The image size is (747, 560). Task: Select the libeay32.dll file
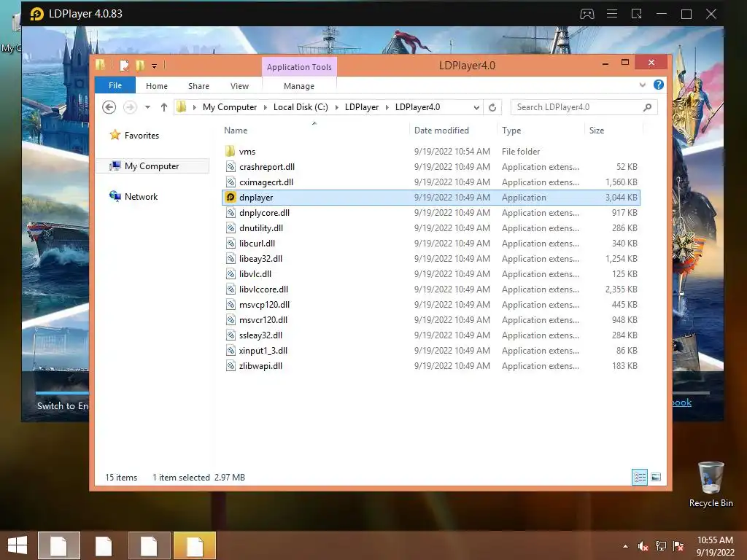[260, 259]
